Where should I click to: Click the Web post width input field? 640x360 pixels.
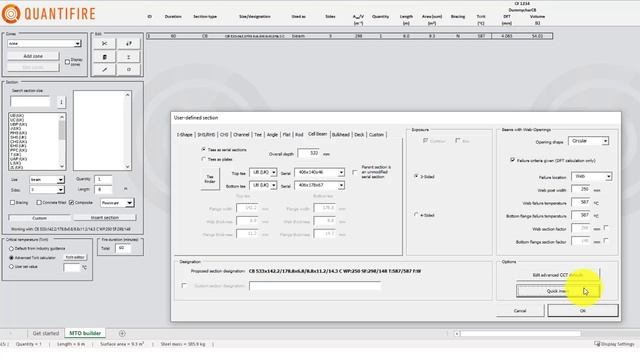pos(581,190)
